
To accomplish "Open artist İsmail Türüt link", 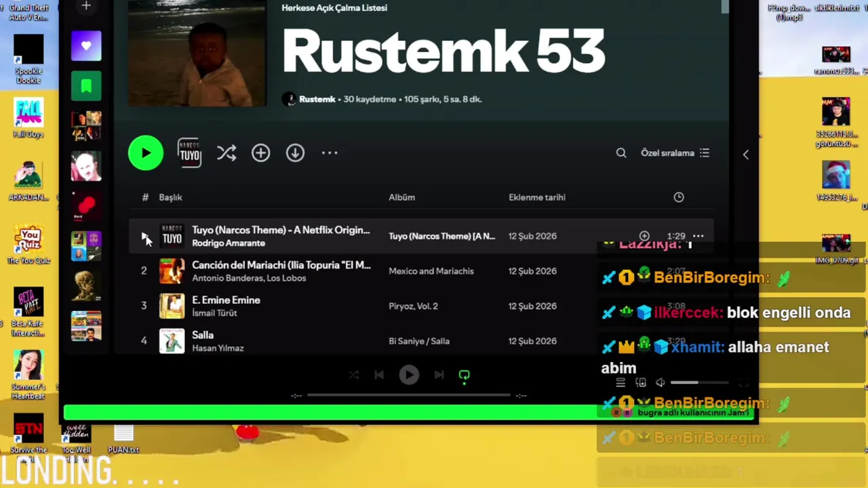I will point(214,313).
